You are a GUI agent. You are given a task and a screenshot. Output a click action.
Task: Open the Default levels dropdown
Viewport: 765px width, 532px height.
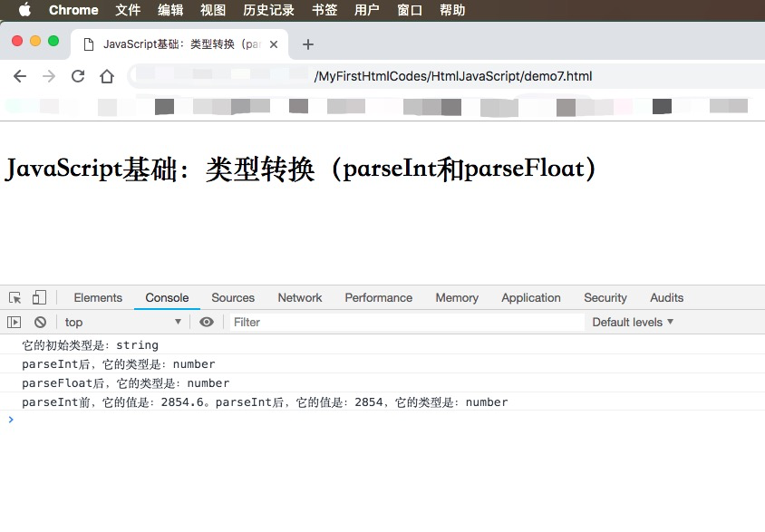(x=632, y=322)
